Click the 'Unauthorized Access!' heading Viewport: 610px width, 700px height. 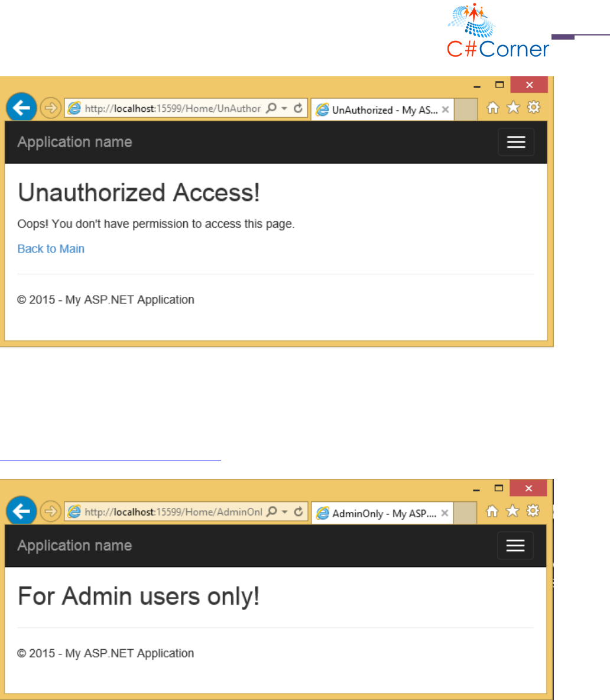coord(139,193)
